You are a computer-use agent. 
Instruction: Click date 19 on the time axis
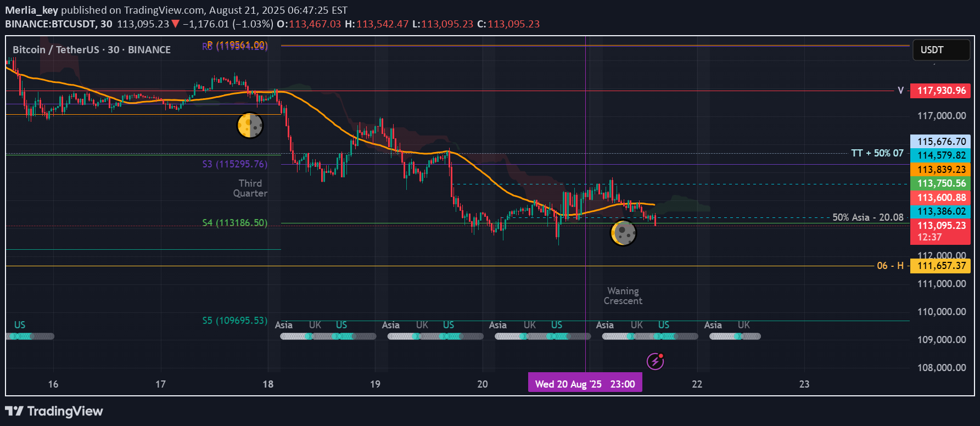tap(375, 384)
